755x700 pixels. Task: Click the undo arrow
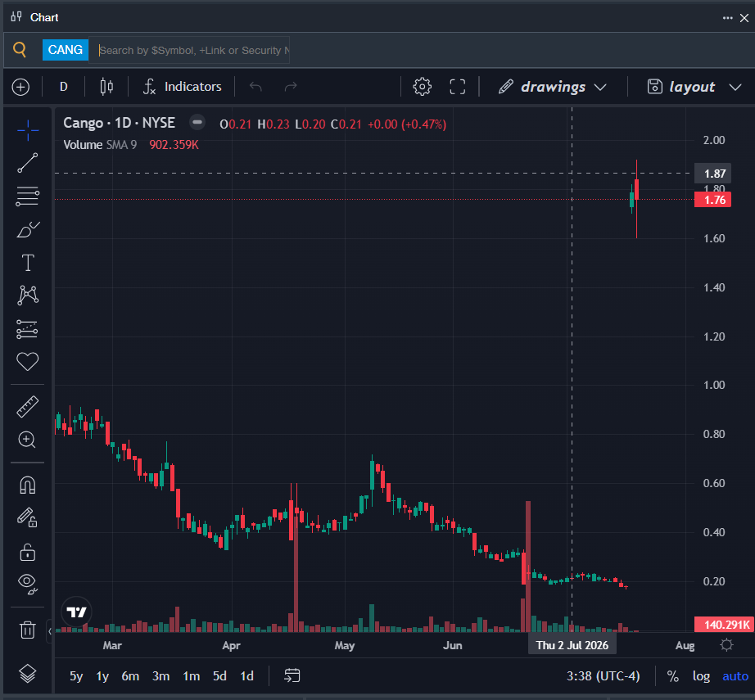(255, 87)
